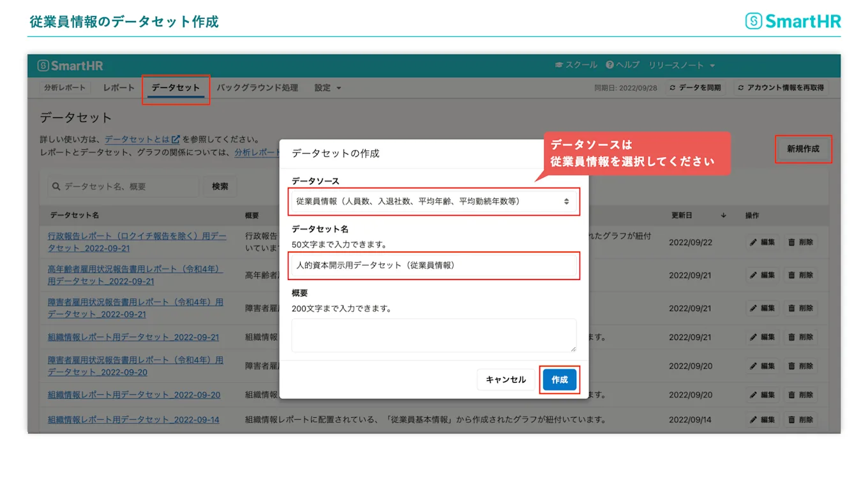Click アカウント情報を再取得 button

(781, 88)
